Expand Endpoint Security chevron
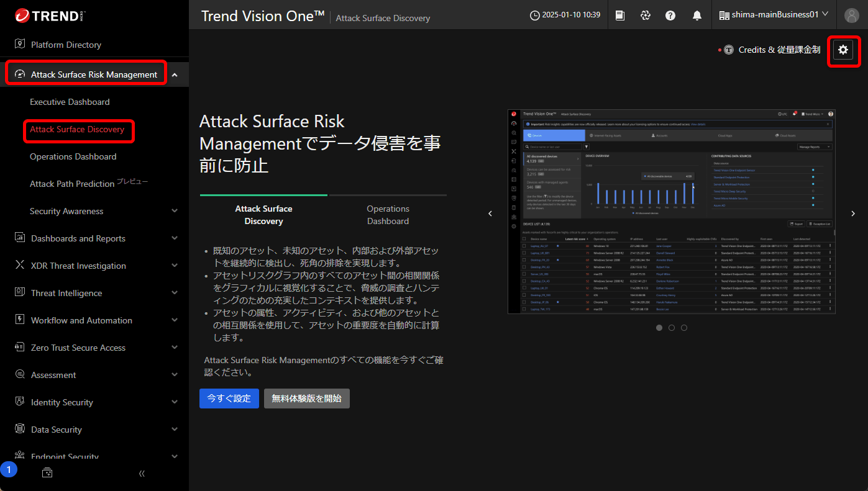Viewport: 868px width, 491px height. tap(175, 457)
